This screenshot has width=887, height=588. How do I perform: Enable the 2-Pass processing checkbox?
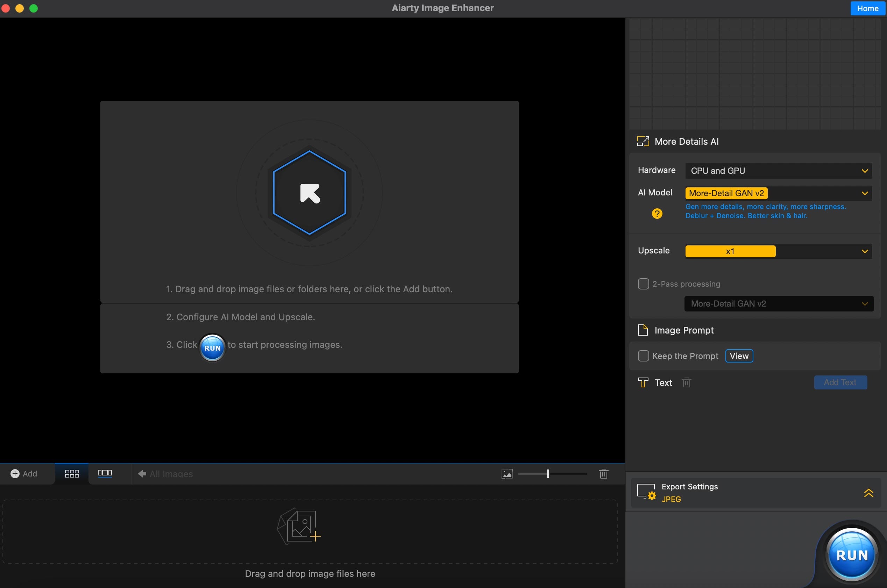point(643,284)
